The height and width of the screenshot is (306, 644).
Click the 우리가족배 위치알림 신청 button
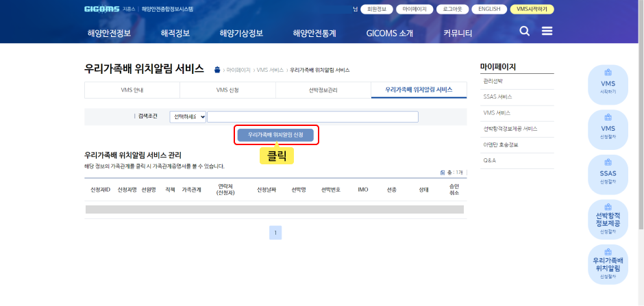[x=275, y=135]
